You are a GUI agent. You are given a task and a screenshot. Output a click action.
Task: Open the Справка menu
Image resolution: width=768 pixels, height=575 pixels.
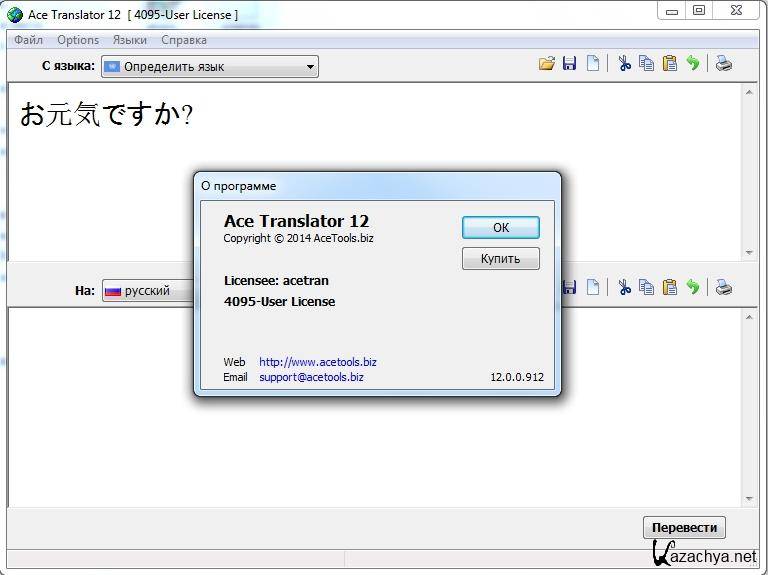click(184, 40)
